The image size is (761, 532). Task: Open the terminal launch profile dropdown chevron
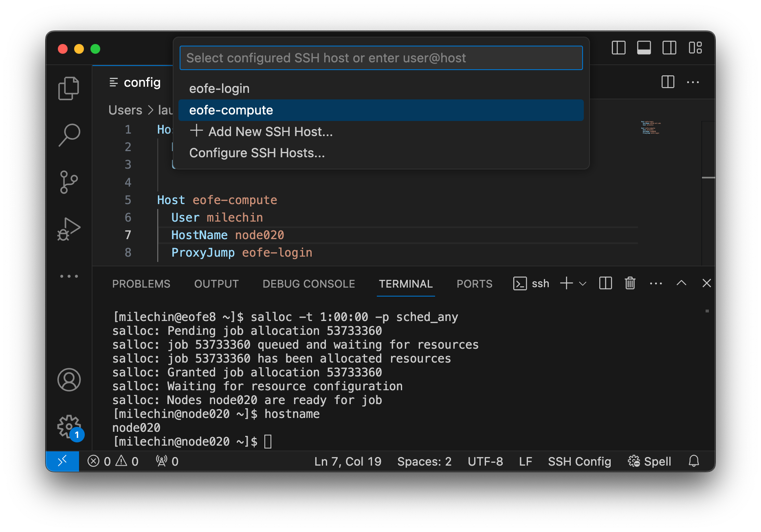tap(583, 284)
